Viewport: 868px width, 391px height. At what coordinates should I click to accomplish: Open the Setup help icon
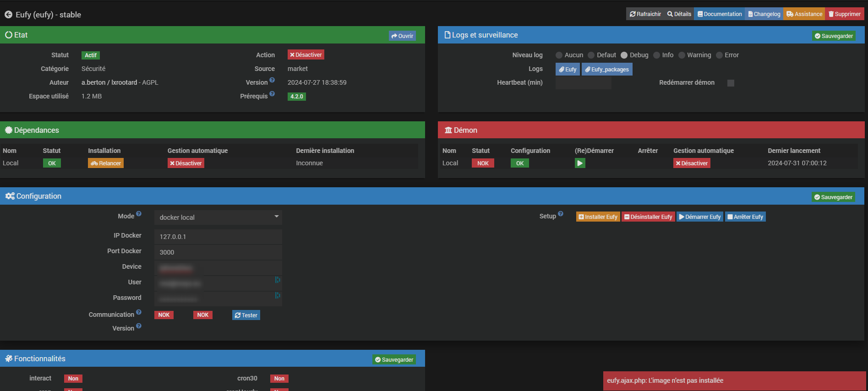tap(561, 214)
